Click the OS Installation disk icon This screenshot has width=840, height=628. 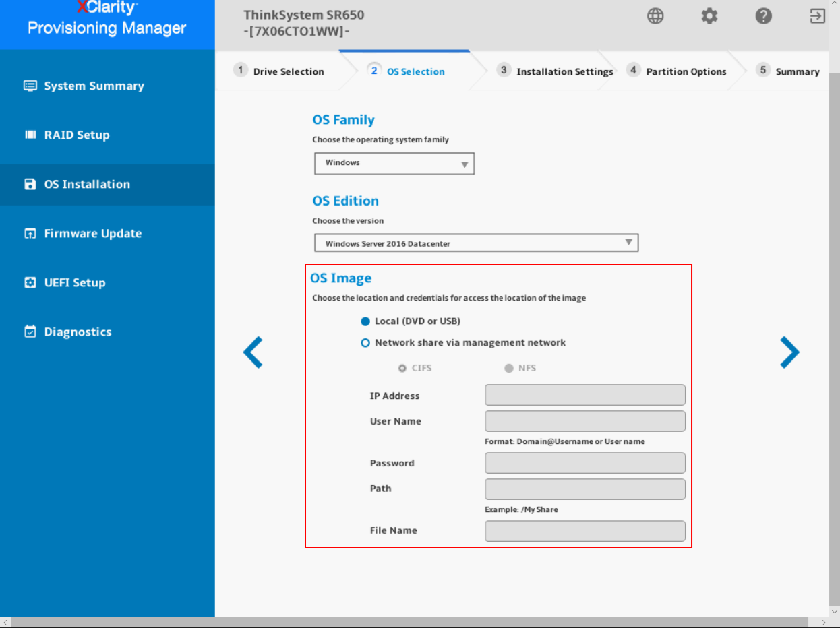pos(30,184)
